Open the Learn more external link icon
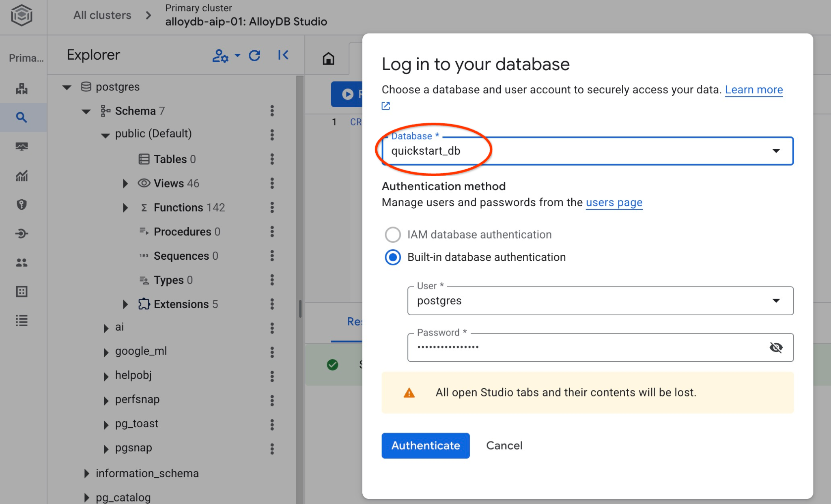The image size is (831, 504). [386, 106]
